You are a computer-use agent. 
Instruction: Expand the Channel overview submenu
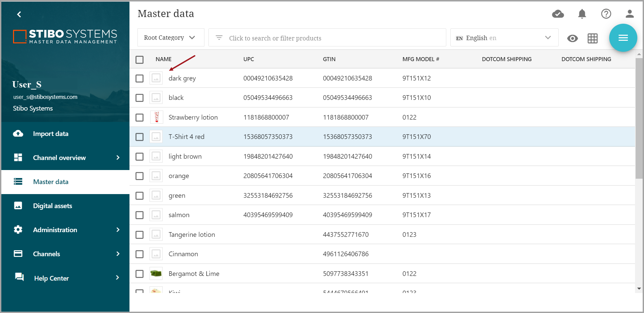click(x=117, y=158)
